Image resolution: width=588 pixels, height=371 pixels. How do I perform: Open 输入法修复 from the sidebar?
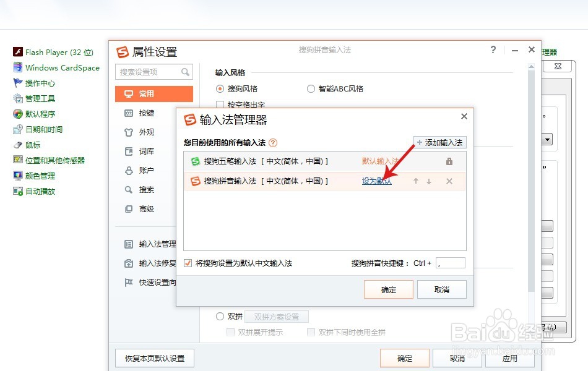(x=150, y=263)
